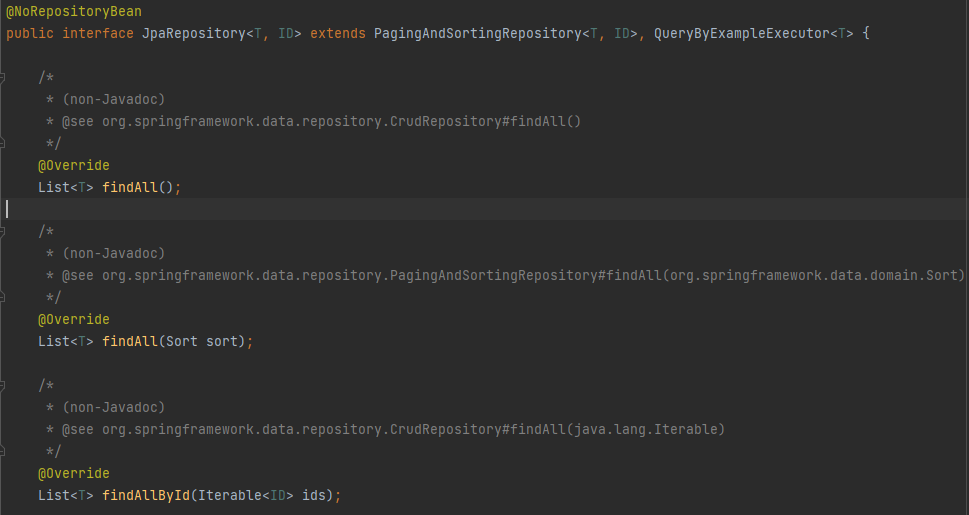The image size is (969, 515).
Task: Place the cursor on the highlighted empty caret line
Action: (484, 209)
